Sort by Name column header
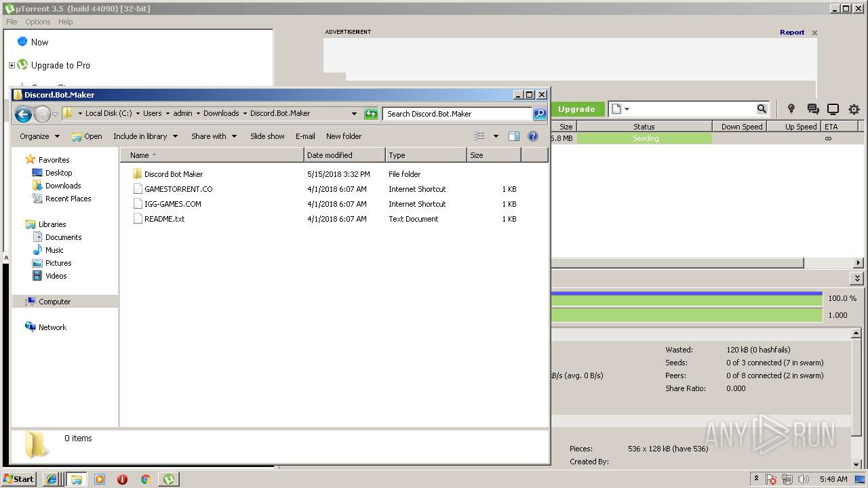 click(212, 155)
